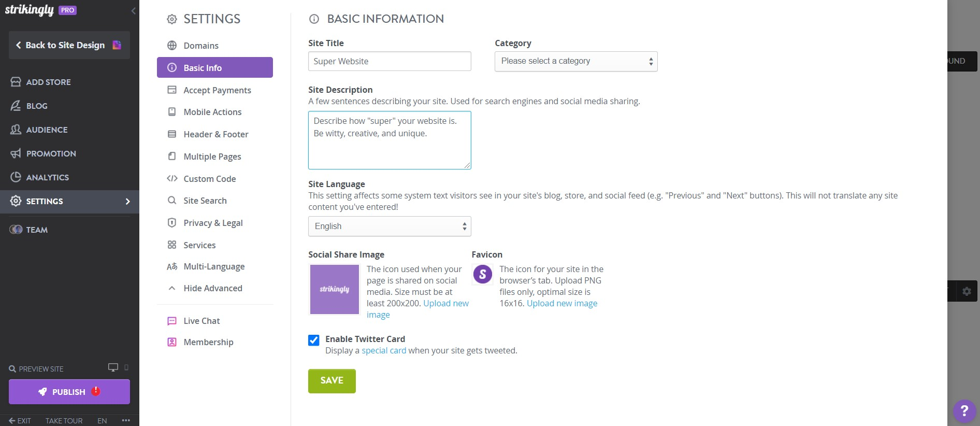The height and width of the screenshot is (426, 980).
Task: Open the Domains settings tab
Action: [x=201, y=46]
